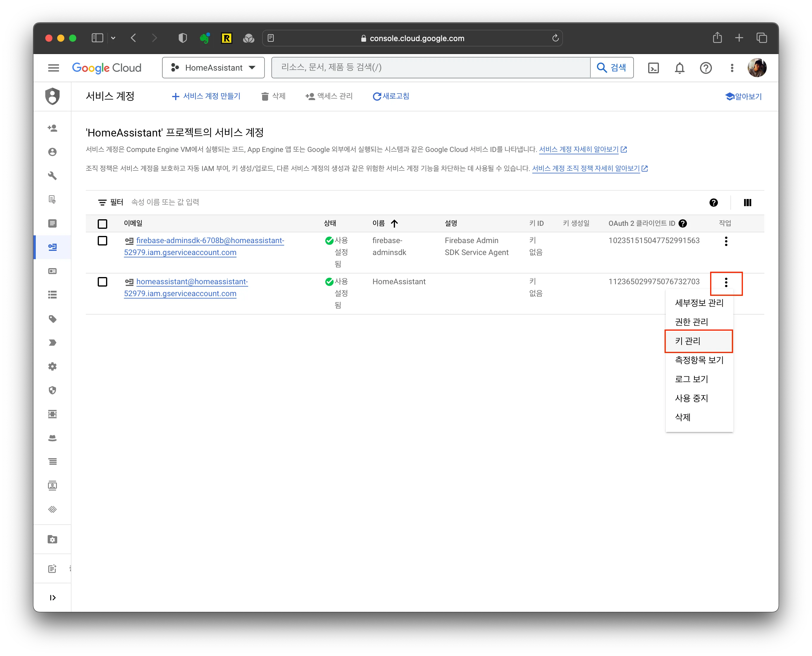Select the Service Accounts sidebar item

[52, 247]
